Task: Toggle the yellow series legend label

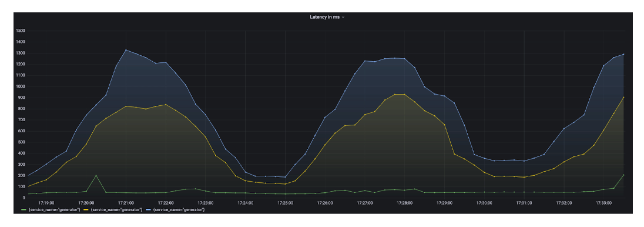Action: tap(117, 210)
